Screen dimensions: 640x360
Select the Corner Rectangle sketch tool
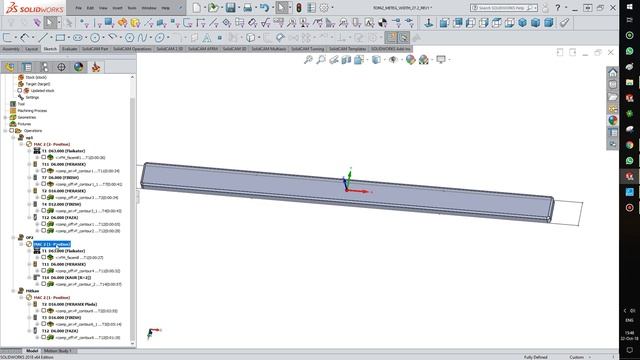[60, 38]
